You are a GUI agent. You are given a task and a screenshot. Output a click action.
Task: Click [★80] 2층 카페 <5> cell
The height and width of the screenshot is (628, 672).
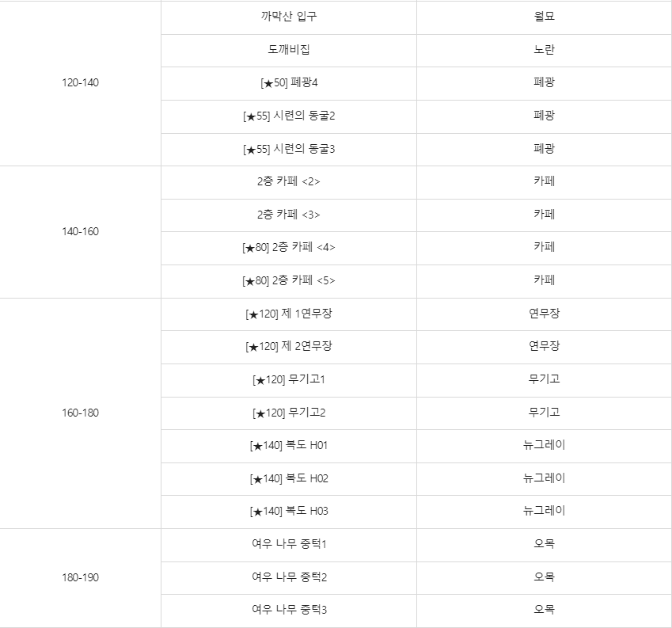pyautogui.click(x=289, y=282)
